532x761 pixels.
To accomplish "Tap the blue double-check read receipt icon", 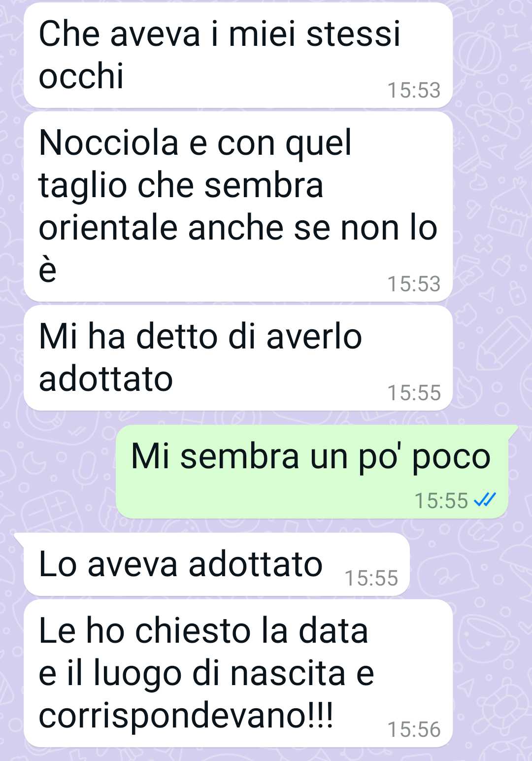I will click(x=485, y=500).
